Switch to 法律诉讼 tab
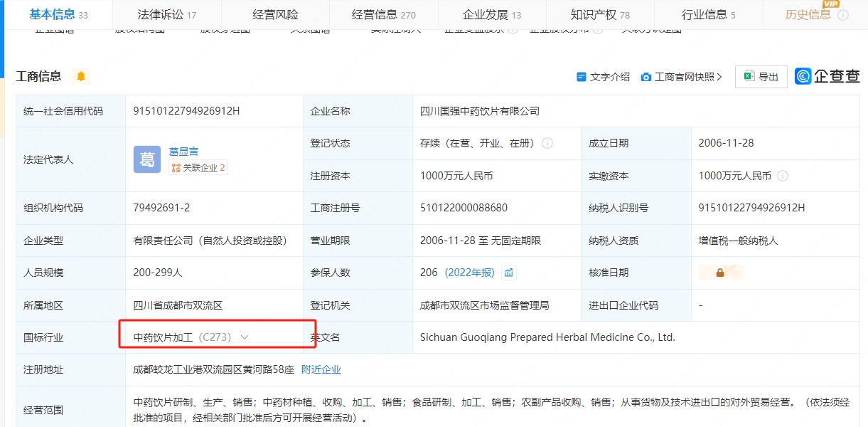 166,14
